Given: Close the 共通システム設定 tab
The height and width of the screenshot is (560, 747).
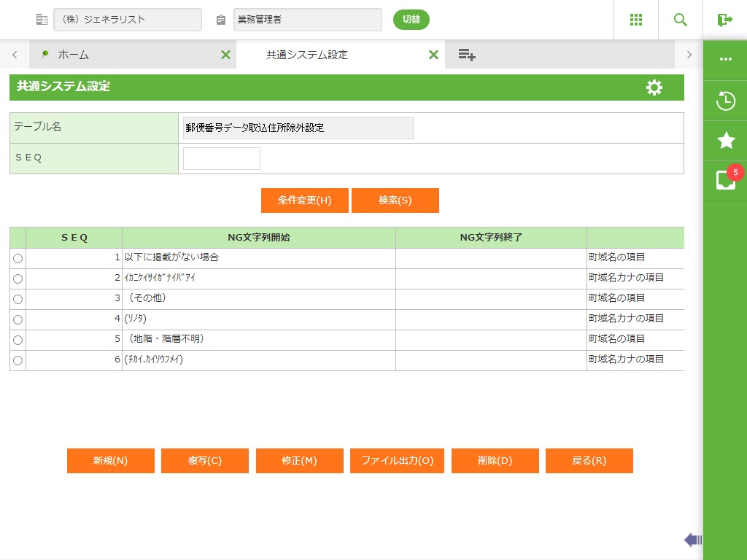Looking at the screenshot, I should (x=433, y=55).
